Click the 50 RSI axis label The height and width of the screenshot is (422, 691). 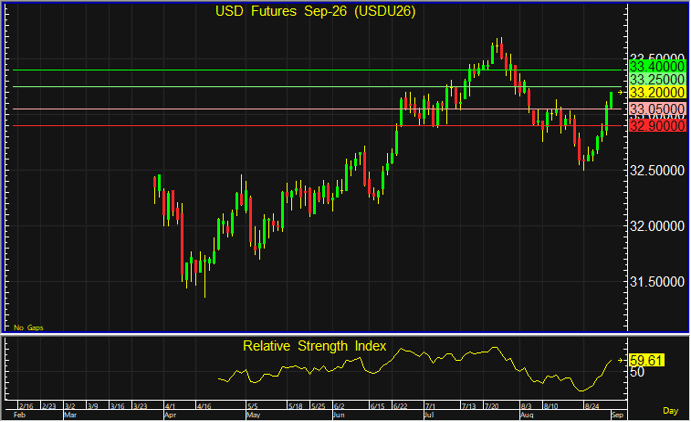point(637,372)
